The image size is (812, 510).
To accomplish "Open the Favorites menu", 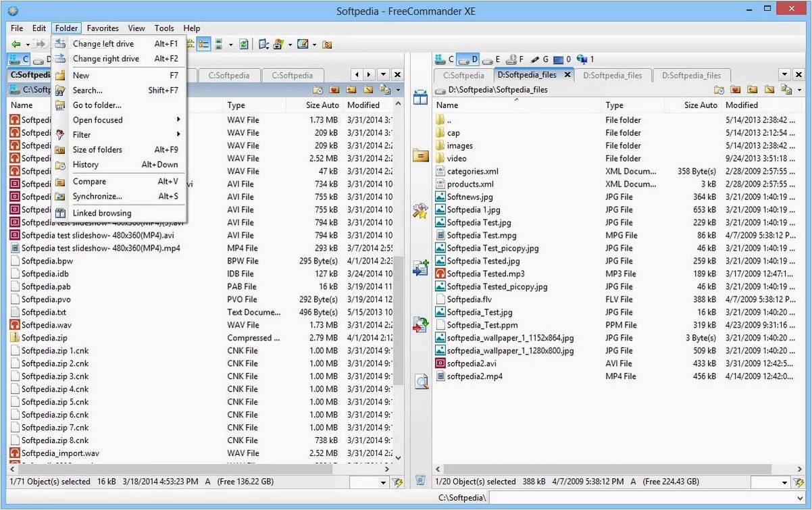I will pyautogui.click(x=103, y=28).
